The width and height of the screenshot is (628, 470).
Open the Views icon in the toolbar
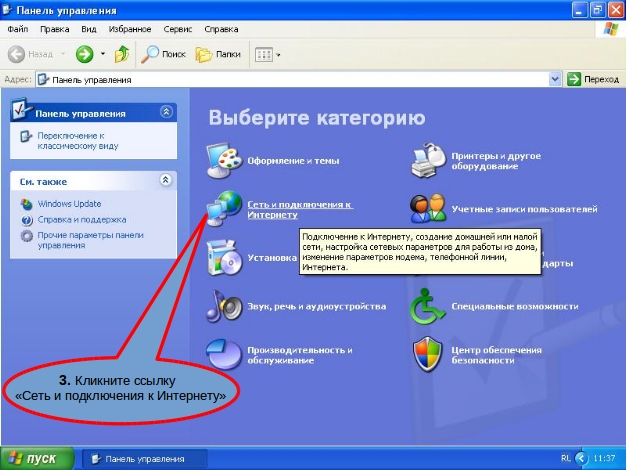click(x=264, y=54)
